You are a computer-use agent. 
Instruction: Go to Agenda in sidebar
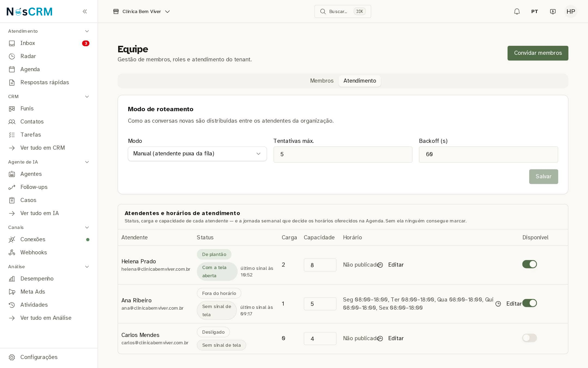(49, 69)
